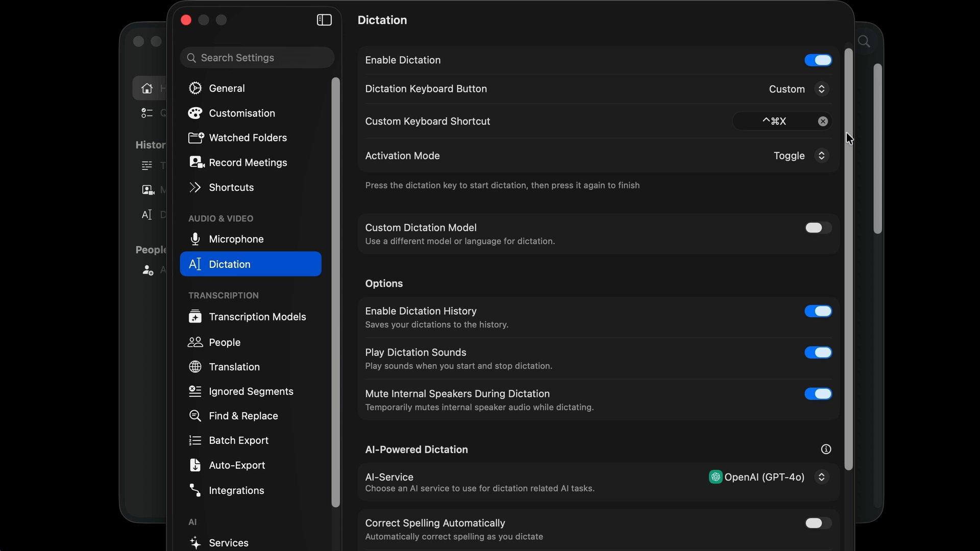The height and width of the screenshot is (551, 980).
Task: Select Ignored Segments in the sidebar
Action: 251,391
